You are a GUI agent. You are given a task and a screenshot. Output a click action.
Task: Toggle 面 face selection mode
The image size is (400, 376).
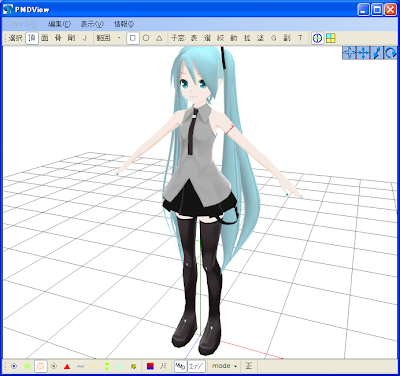pos(45,38)
